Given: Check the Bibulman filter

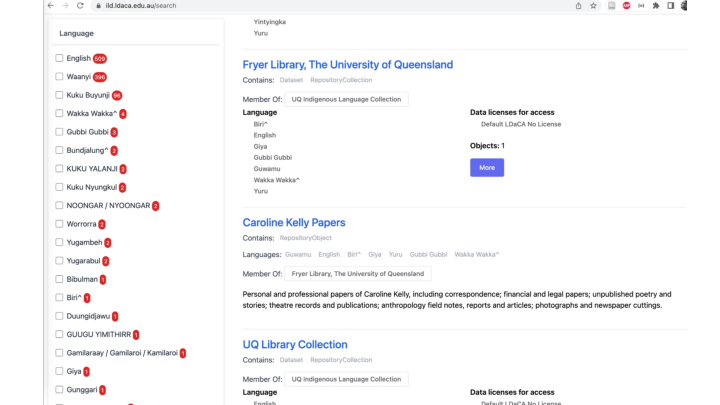Looking at the screenshot, I should coord(59,279).
